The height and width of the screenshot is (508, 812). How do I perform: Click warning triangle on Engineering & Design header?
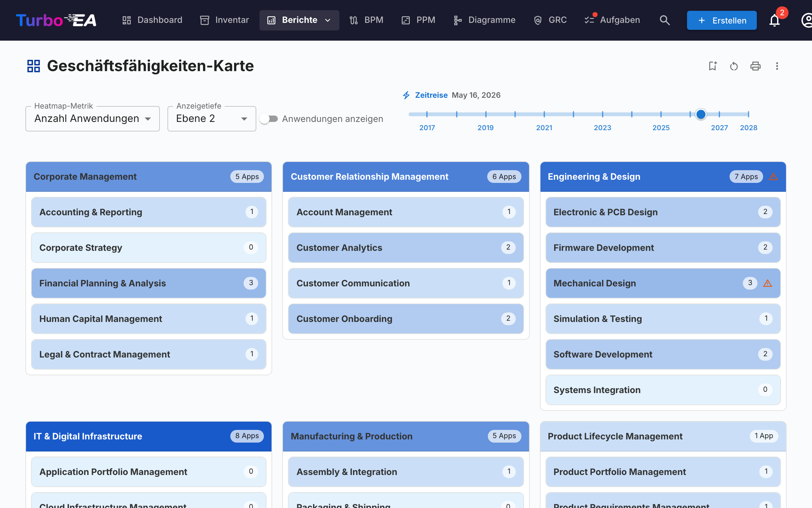pyautogui.click(x=773, y=177)
